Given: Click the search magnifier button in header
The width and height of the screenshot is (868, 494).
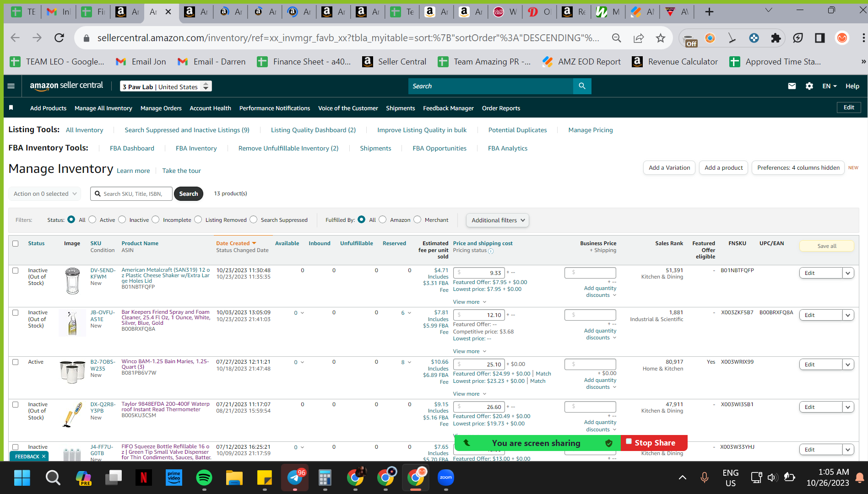Looking at the screenshot, I should tap(582, 86).
